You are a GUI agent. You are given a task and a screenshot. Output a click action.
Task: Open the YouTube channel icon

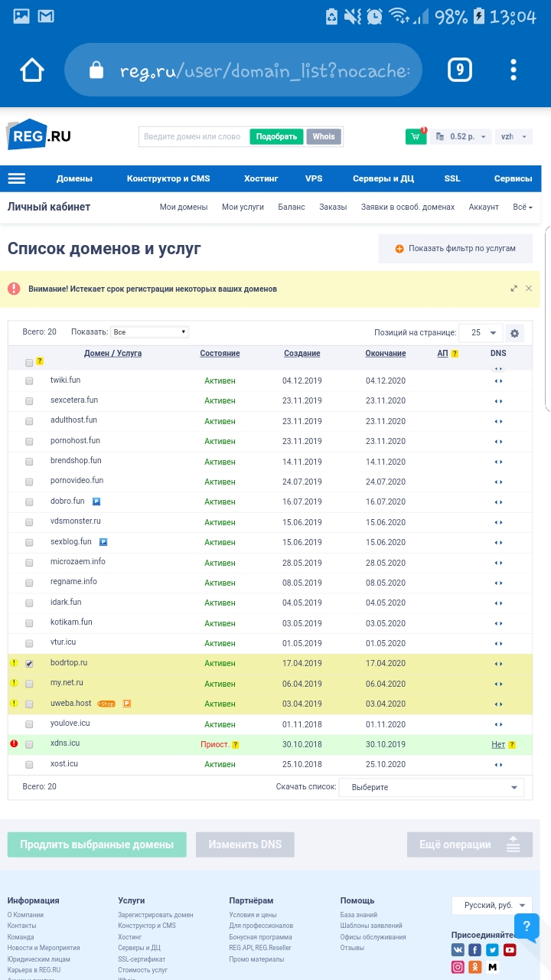click(x=510, y=950)
